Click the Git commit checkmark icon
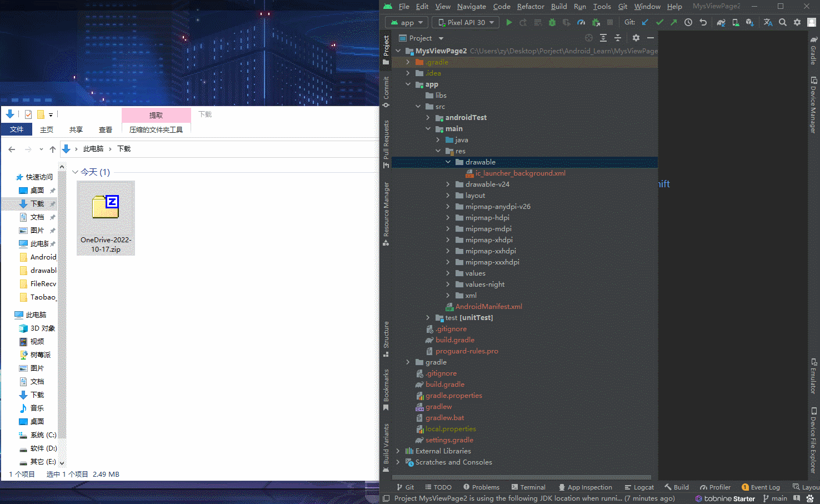This screenshot has height=504, width=820. [x=659, y=23]
